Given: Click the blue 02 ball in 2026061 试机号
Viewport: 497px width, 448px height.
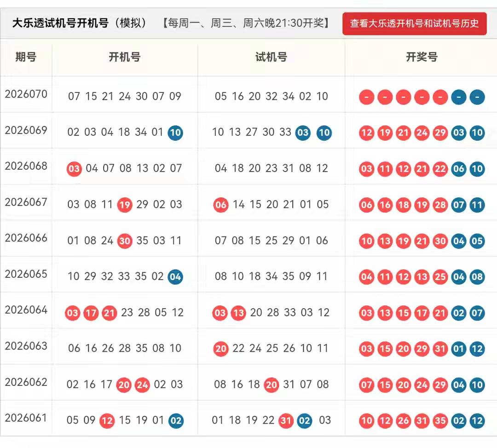Looking at the screenshot, I should coord(305,421).
